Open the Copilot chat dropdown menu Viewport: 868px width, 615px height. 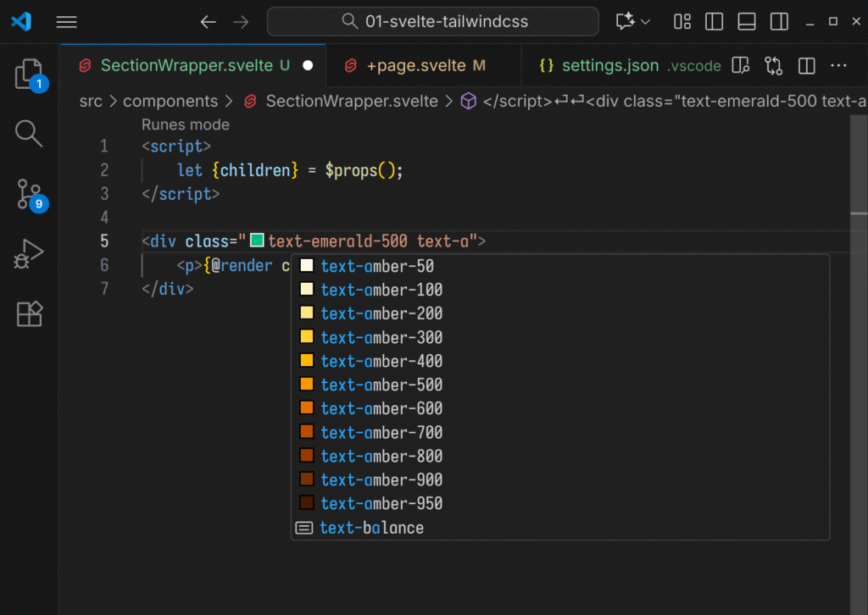(x=646, y=22)
